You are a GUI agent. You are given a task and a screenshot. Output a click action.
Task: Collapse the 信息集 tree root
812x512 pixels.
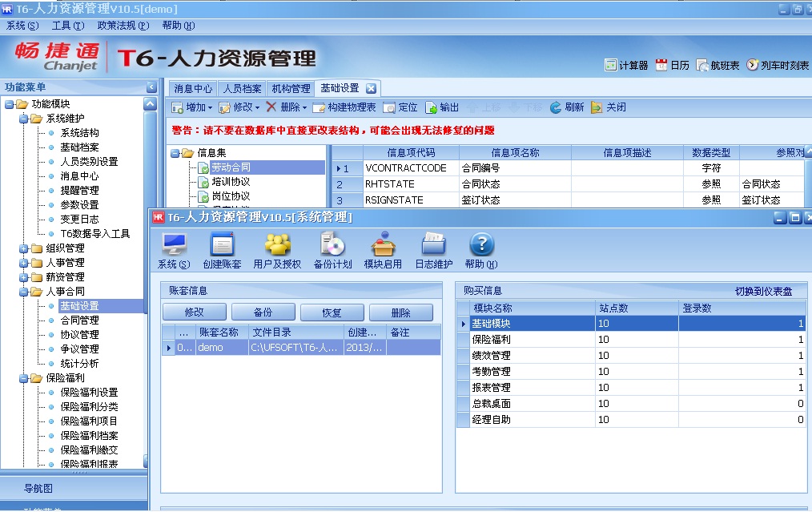tap(175, 153)
